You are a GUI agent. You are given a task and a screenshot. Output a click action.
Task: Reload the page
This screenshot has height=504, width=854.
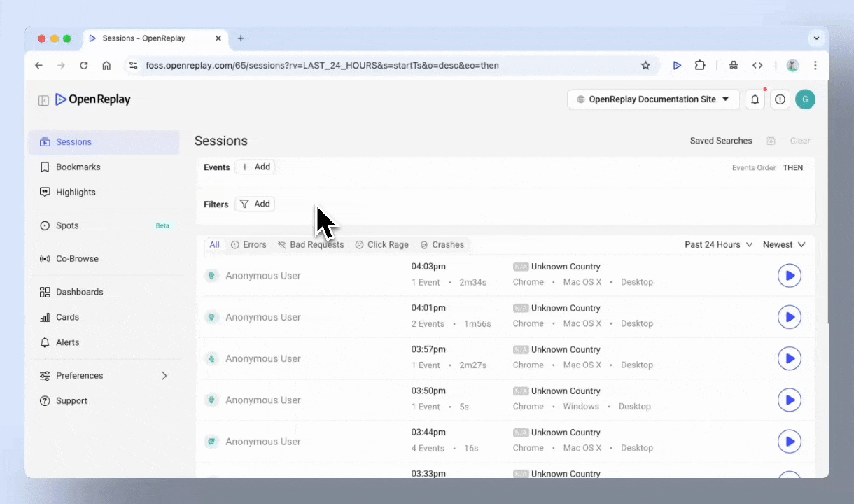pos(84,66)
